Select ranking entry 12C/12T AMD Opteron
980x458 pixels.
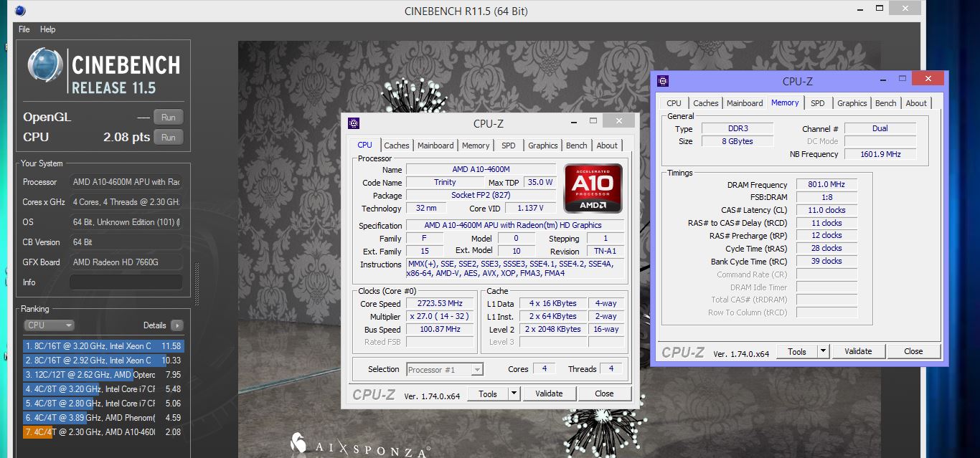[x=103, y=375]
